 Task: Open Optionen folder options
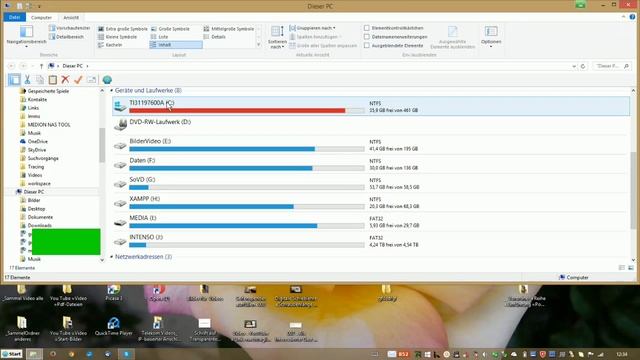[491, 36]
